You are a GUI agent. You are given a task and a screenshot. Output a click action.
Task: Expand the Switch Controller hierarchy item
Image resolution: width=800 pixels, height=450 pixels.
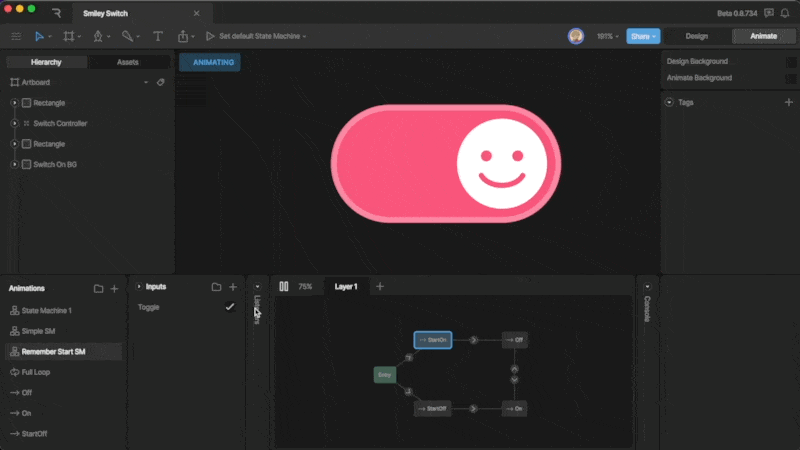pos(14,123)
